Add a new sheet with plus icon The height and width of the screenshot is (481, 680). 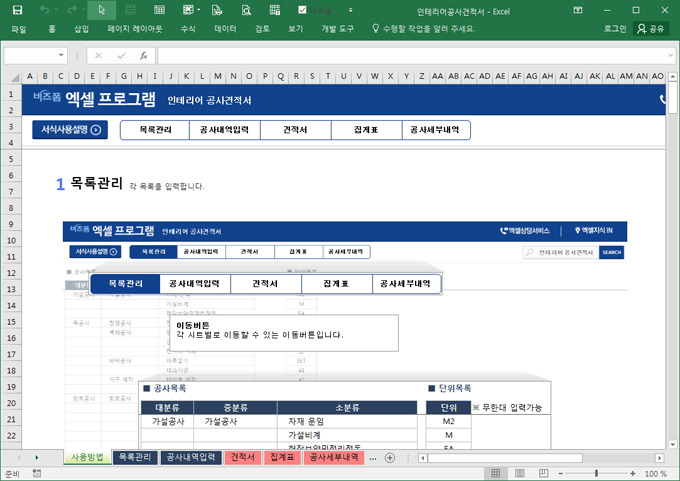390,458
